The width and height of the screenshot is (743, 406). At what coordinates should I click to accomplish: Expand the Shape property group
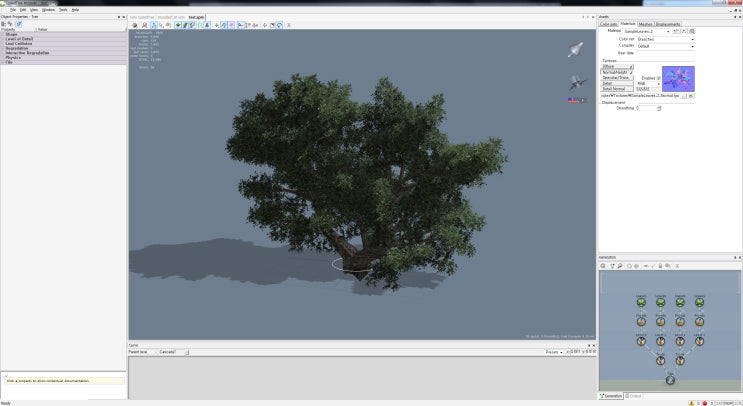(11, 34)
